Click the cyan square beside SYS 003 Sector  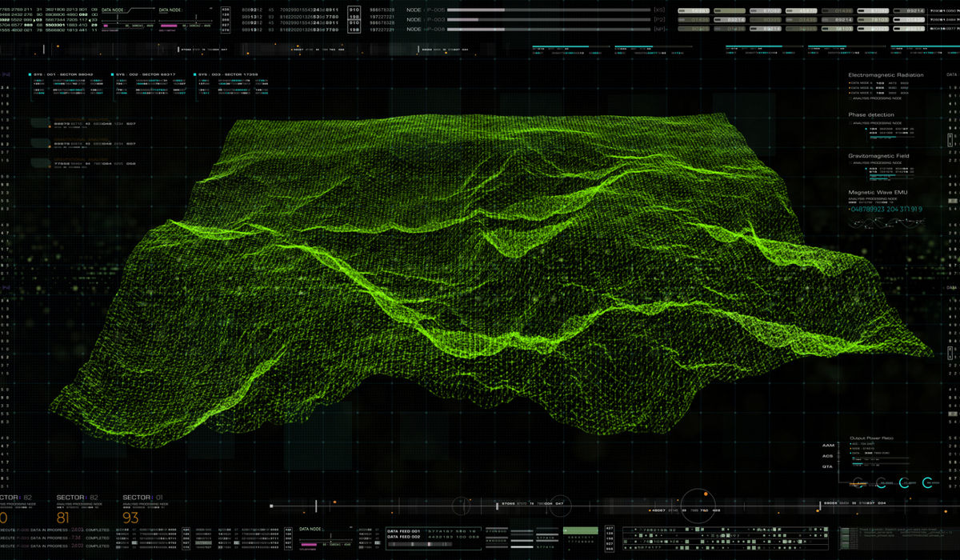pyautogui.click(x=196, y=74)
